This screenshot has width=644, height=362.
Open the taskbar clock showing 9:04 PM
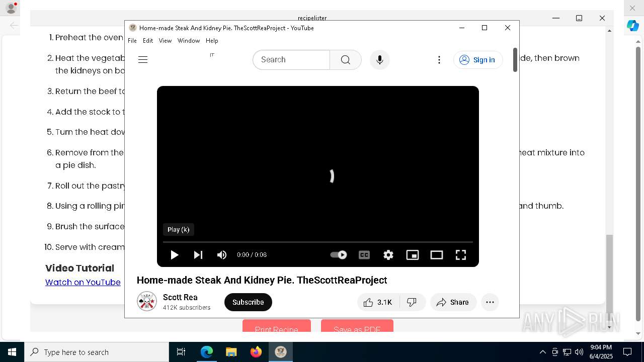(601, 352)
